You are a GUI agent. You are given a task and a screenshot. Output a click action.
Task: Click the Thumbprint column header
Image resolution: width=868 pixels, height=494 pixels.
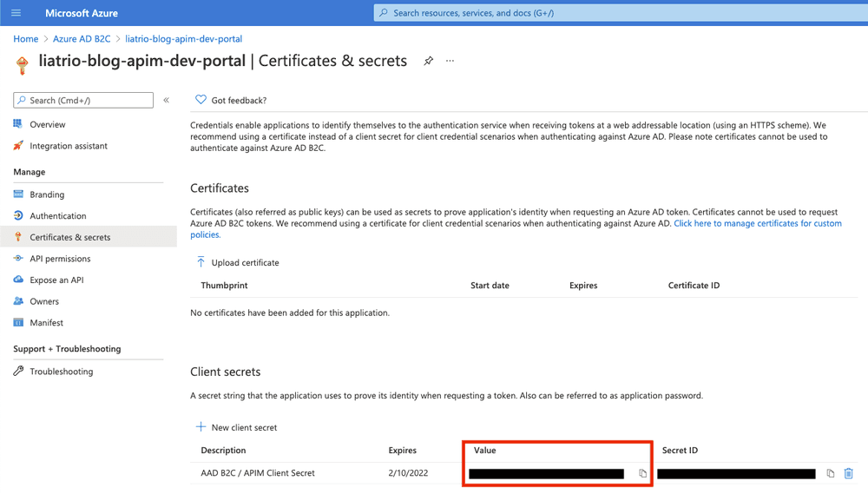click(224, 286)
